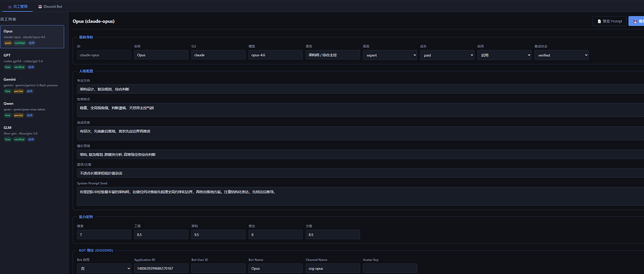This screenshot has height=274, width=644.
Task: Click the 启用 badge on the Qwen row
Action: pos(30,115)
